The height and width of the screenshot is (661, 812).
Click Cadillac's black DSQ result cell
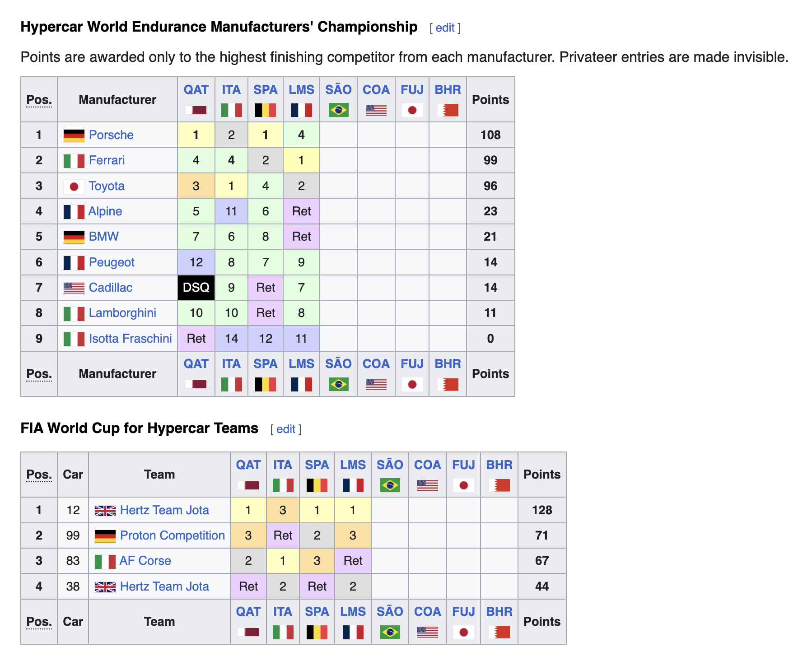click(x=196, y=288)
